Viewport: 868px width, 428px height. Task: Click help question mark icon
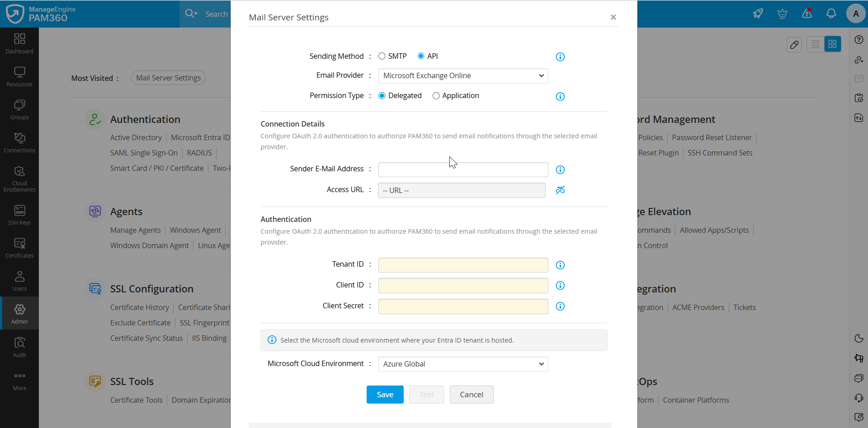point(859,40)
